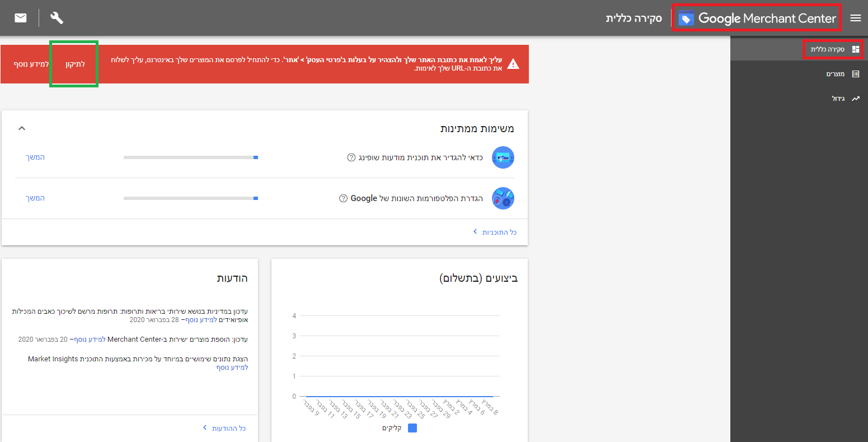868x442 pixels.
Task: Click the task text הגדרת הפלטפורמות השונות של Google
Action: [417, 198]
